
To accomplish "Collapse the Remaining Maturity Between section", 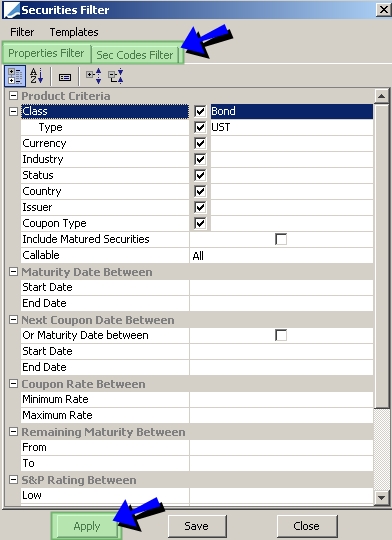I will (x=13, y=432).
